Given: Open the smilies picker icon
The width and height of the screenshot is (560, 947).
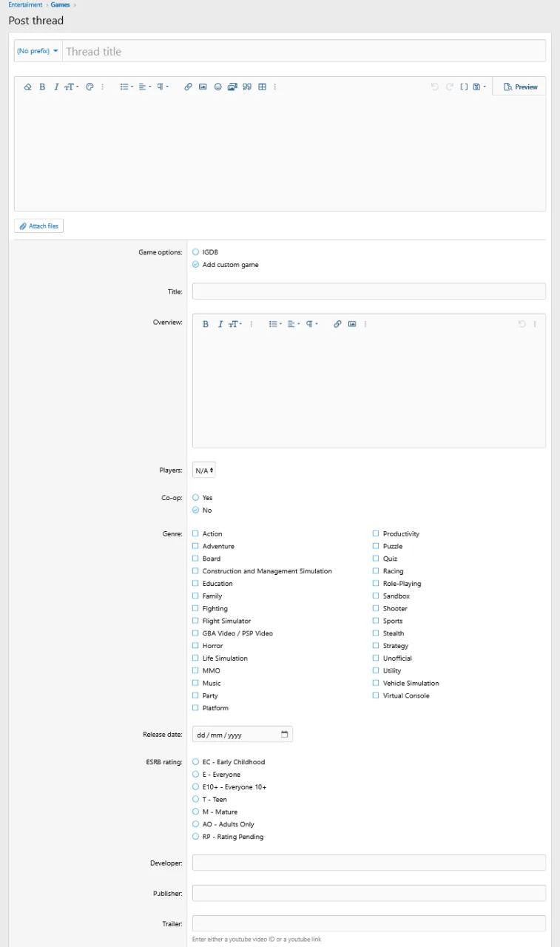Looking at the screenshot, I should [x=217, y=87].
